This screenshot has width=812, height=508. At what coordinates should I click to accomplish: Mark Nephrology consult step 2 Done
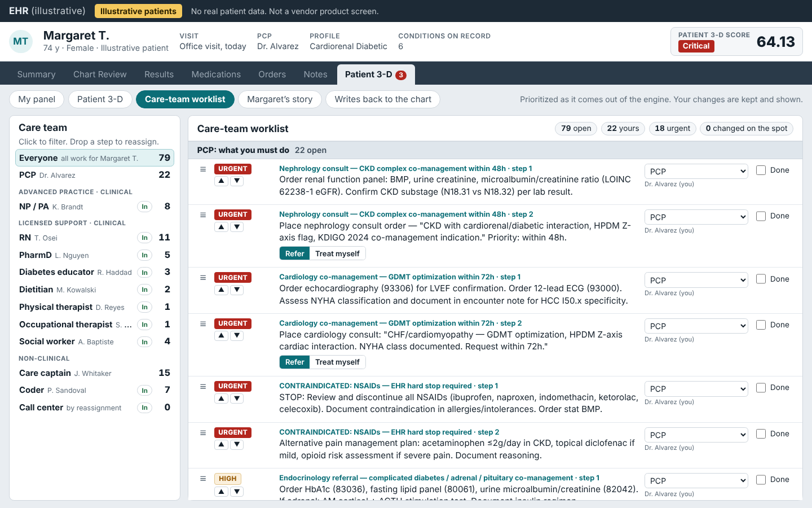click(x=761, y=216)
